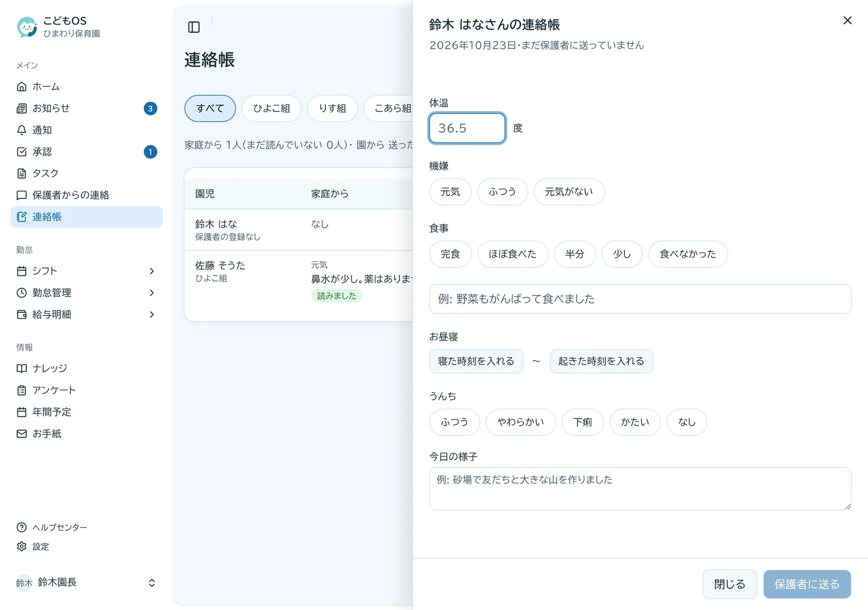Image resolution: width=868 pixels, height=610 pixels.
Task: Click the 保護者に送る button
Action: (807, 585)
